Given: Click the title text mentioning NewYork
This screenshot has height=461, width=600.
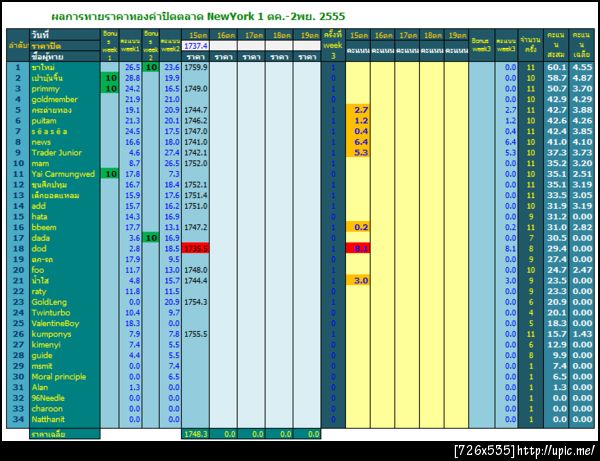Looking at the screenshot, I should pyautogui.click(x=198, y=16).
